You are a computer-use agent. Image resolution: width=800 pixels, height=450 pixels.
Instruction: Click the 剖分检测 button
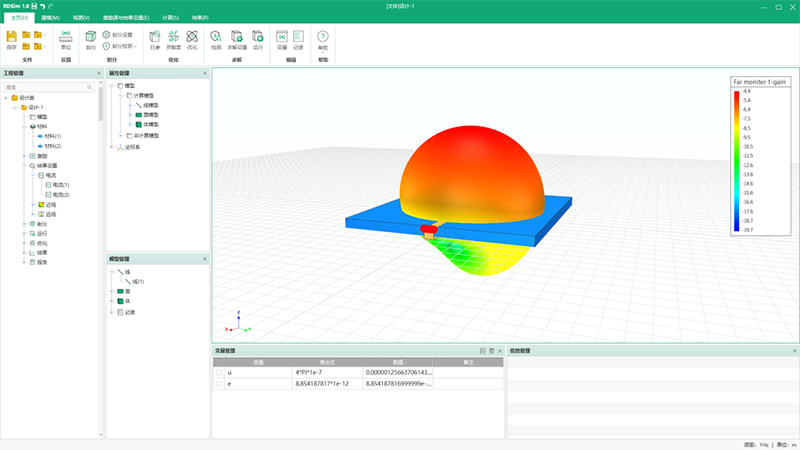(121, 46)
